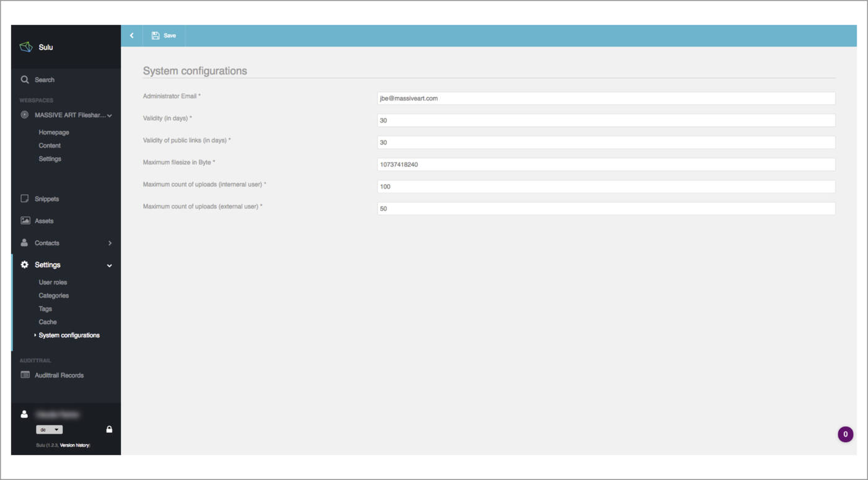The height and width of the screenshot is (480, 868).
Task: Go to Cache settings item
Action: click(x=48, y=322)
